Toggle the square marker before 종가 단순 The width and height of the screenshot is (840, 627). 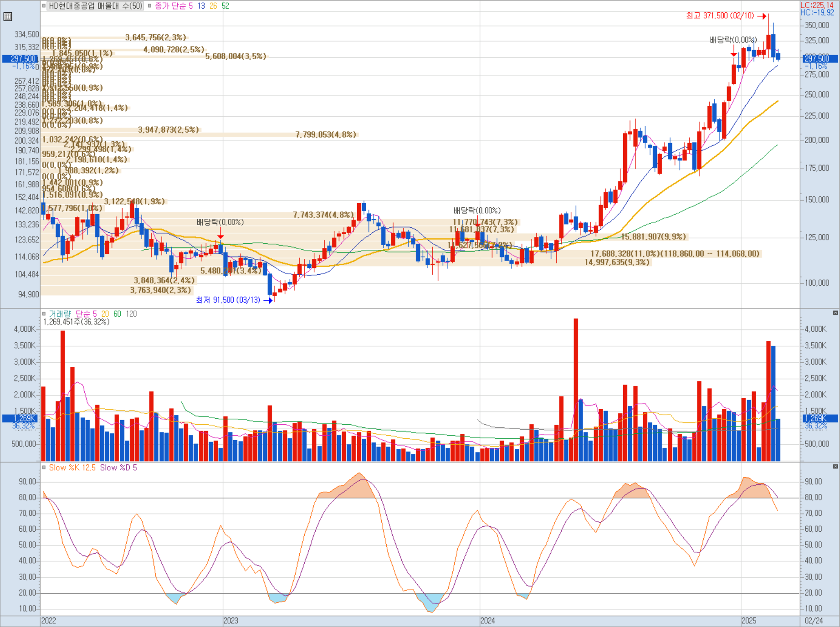[x=149, y=6]
